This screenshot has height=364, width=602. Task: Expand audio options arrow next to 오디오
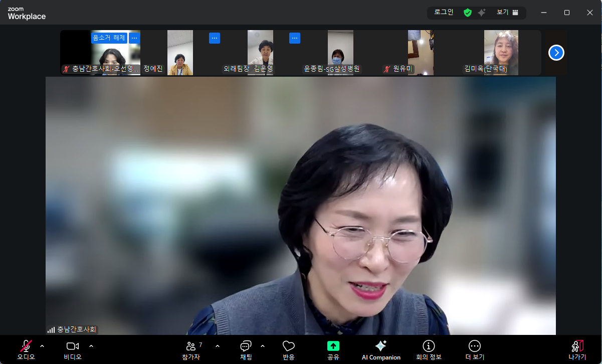point(42,346)
